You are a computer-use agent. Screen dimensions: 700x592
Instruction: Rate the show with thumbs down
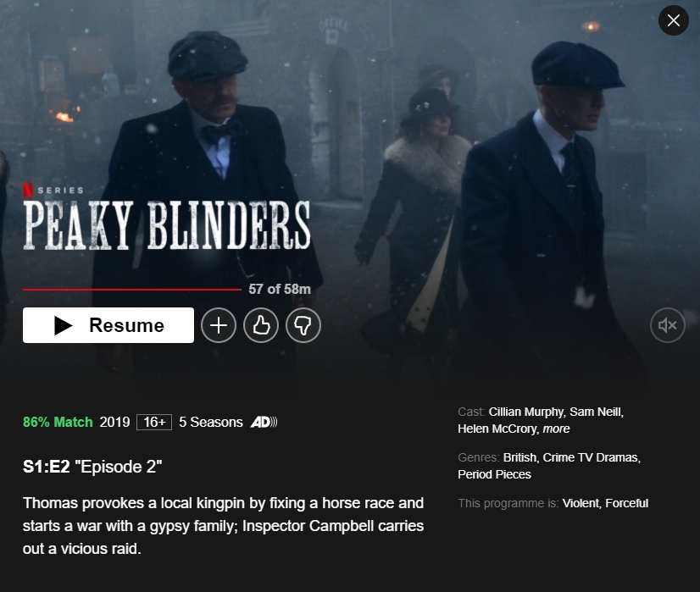coord(303,325)
